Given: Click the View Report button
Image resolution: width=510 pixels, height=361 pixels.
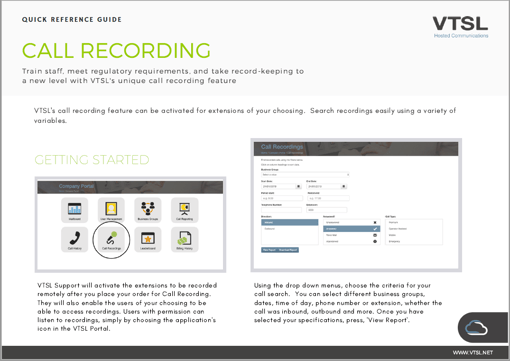Looking at the screenshot, I should (x=269, y=250).
